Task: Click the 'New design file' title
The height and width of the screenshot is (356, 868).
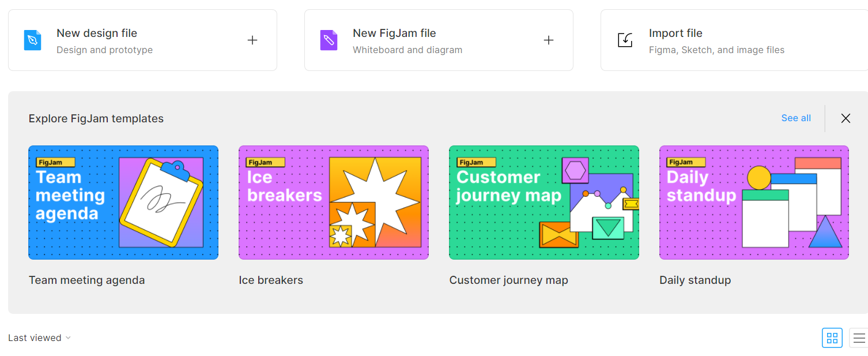Action: point(97,33)
